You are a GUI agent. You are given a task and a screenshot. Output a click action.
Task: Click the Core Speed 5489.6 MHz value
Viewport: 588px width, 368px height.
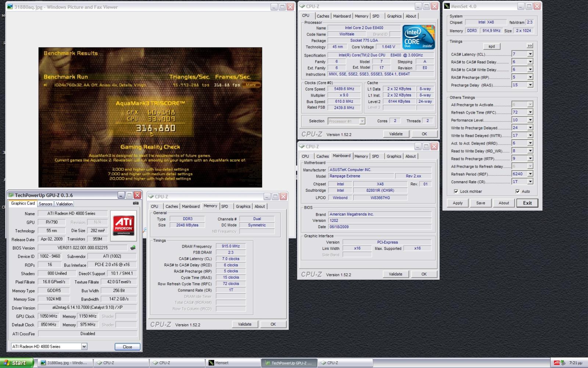(x=344, y=89)
